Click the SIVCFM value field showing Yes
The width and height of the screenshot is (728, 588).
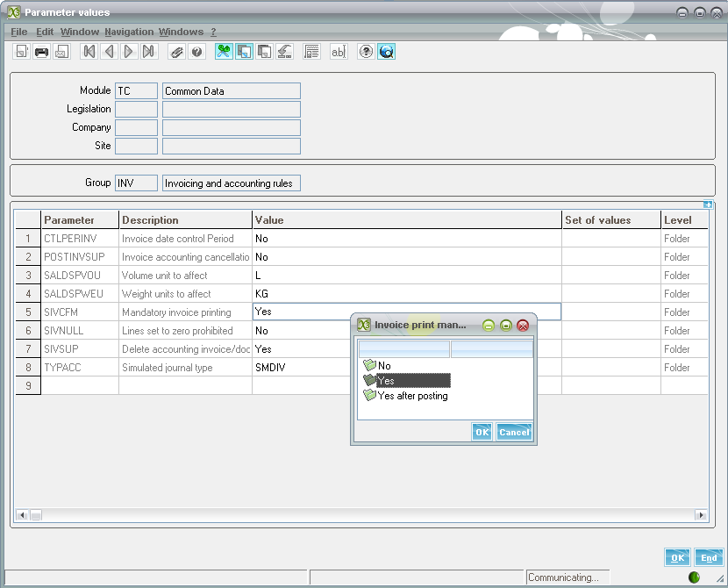click(x=407, y=312)
